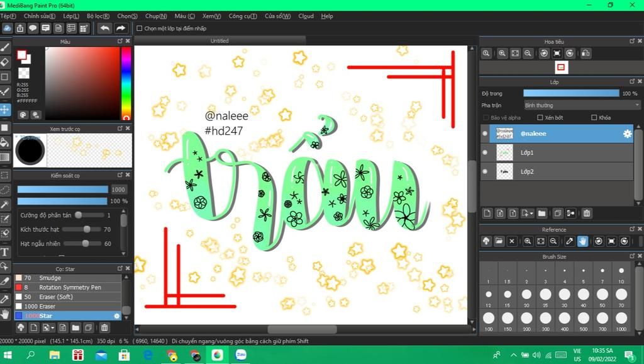Add a new layer folder
The height and width of the screenshot is (364, 644).
pyautogui.click(x=541, y=213)
